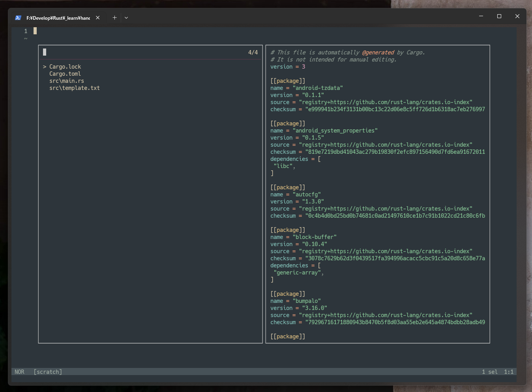Click the selected entry marker before Cargo.lock

click(x=43, y=66)
